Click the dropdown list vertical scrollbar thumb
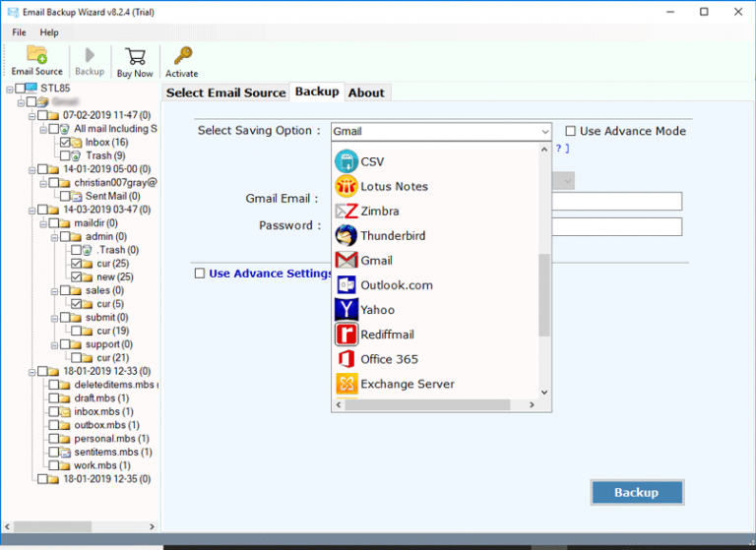 (544, 295)
